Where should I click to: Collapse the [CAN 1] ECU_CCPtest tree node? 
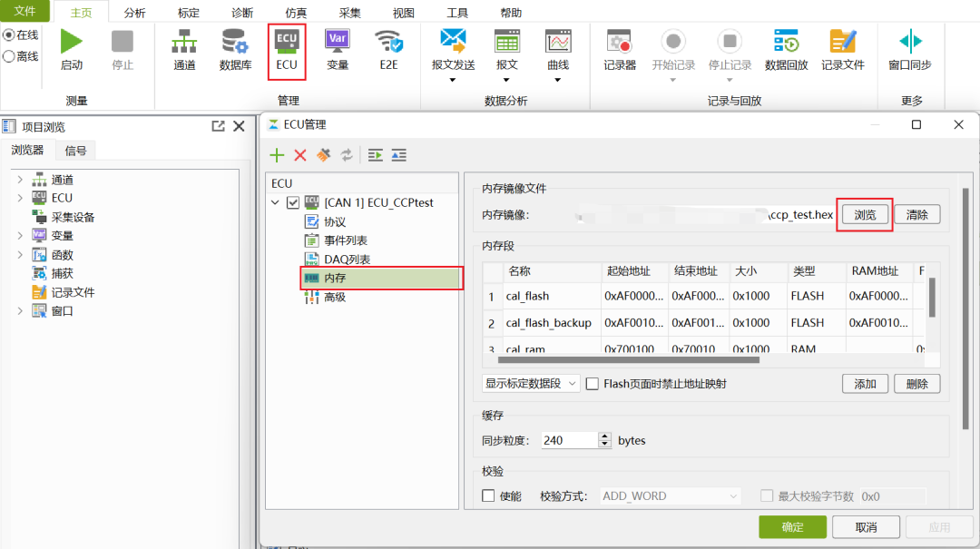point(275,202)
